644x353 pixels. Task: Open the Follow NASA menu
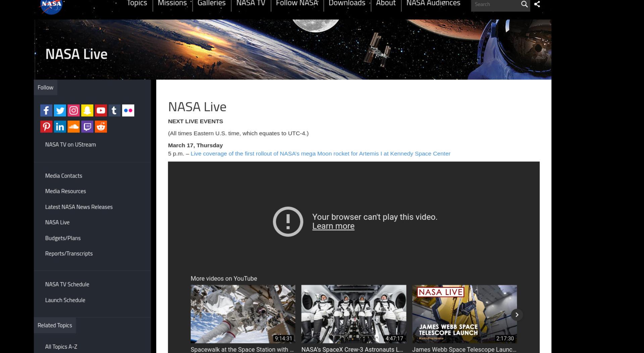click(297, 3)
